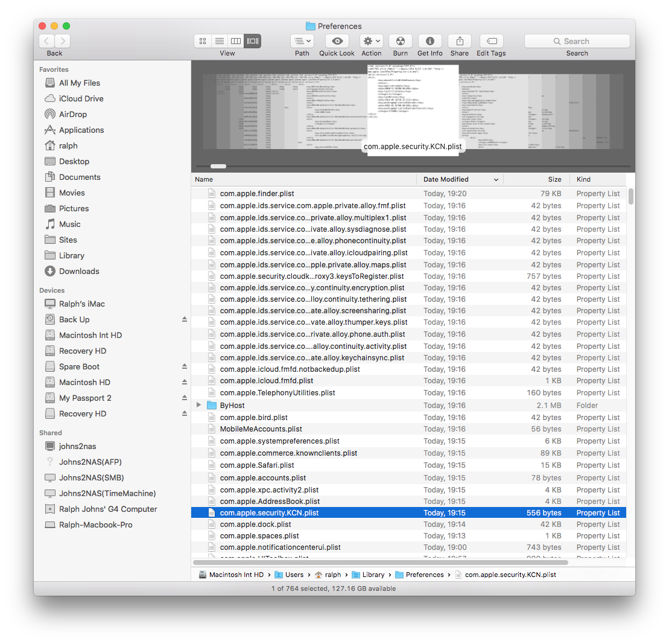Open Applications in sidebar
Screen dimensions: 669x644
[x=81, y=130]
